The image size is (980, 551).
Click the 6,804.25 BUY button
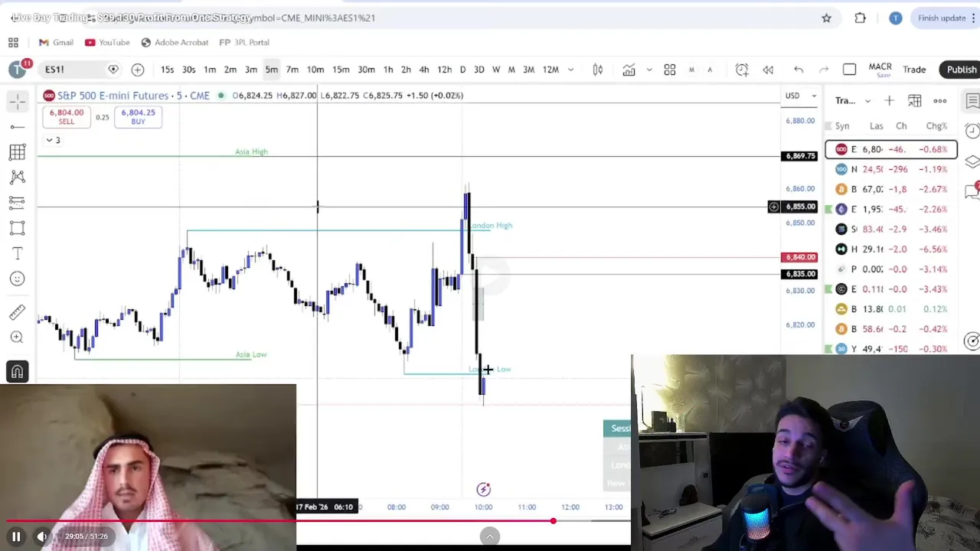(x=138, y=116)
